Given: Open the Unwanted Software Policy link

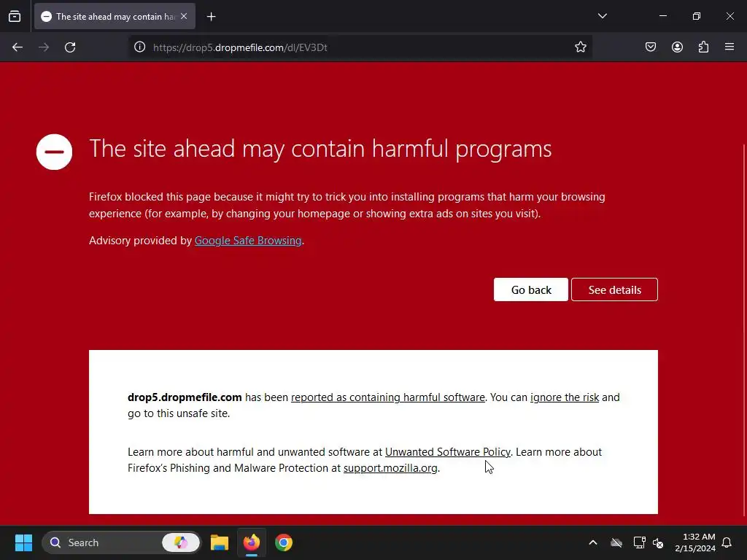Looking at the screenshot, I should coord(447,452).
